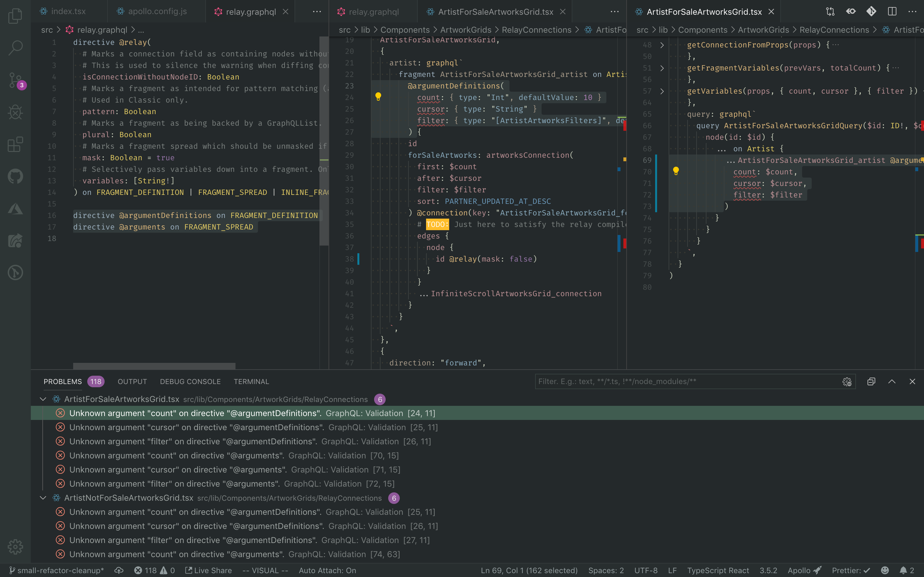Image resolution: width=924 pixels, height=577 pixels.
Task: Open Source Control view with 3 badge
Action: [x=15, y=80]
